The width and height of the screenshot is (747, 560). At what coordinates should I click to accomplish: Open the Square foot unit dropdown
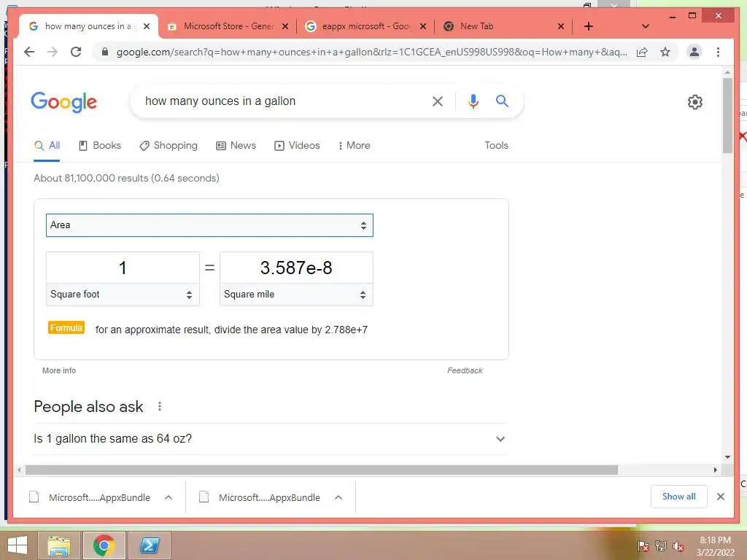(x=123, y=295)
